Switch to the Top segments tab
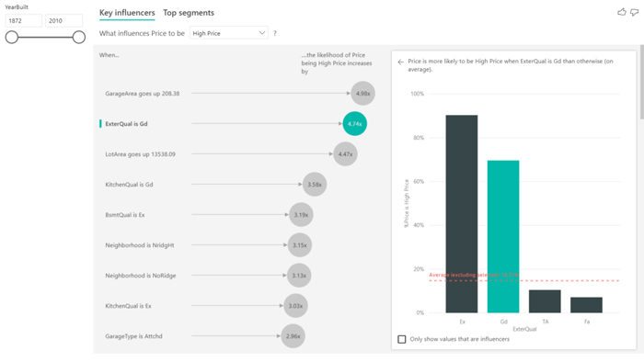This screenshot has width=644, height=362. click(x=189, y=13)
